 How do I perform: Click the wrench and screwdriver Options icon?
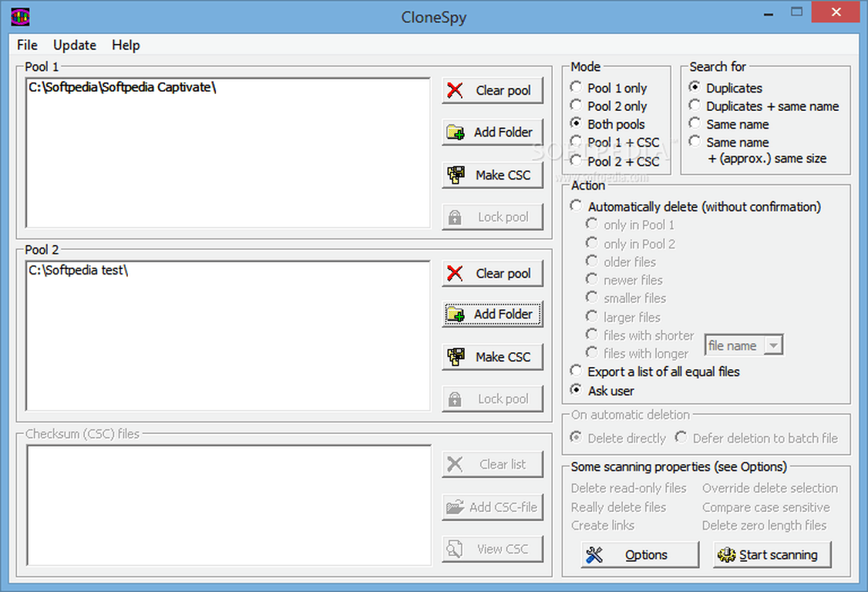point(594,555)
